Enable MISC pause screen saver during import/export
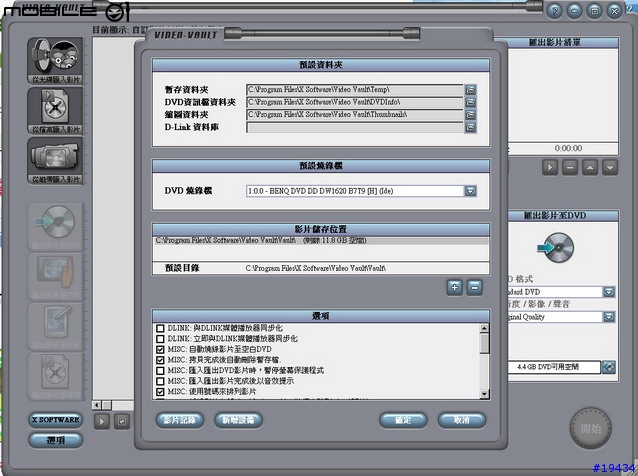This screenshot has height=476, width=638. coord(160,371)
